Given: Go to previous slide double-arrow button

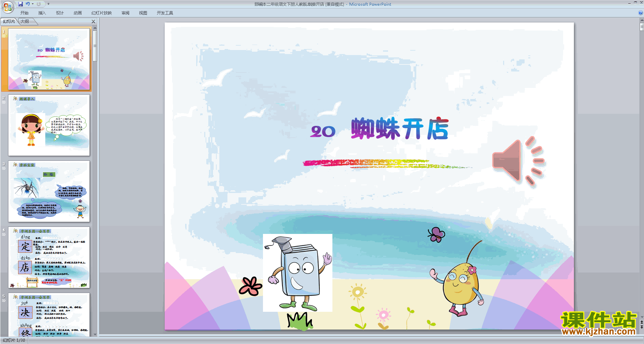Looking at the screenshot, I should pos(642,322).
